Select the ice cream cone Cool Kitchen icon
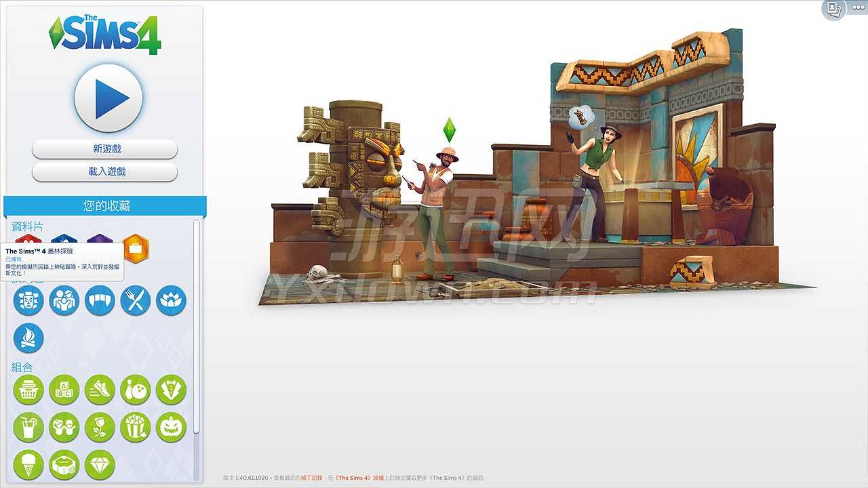Viewport: 868px width, 488px height. pyautogui.click(x=28, y=465)
